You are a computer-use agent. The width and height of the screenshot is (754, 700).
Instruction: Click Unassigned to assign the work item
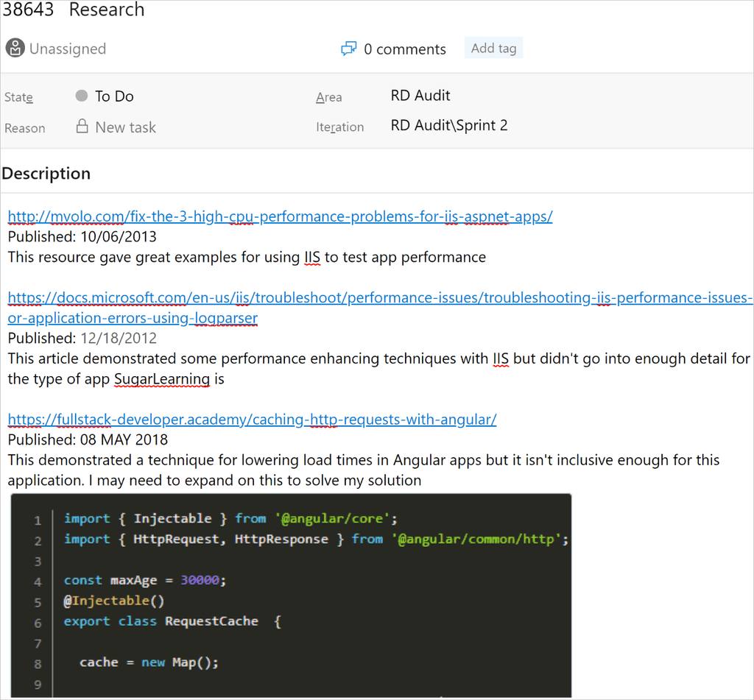coord(68,49)
